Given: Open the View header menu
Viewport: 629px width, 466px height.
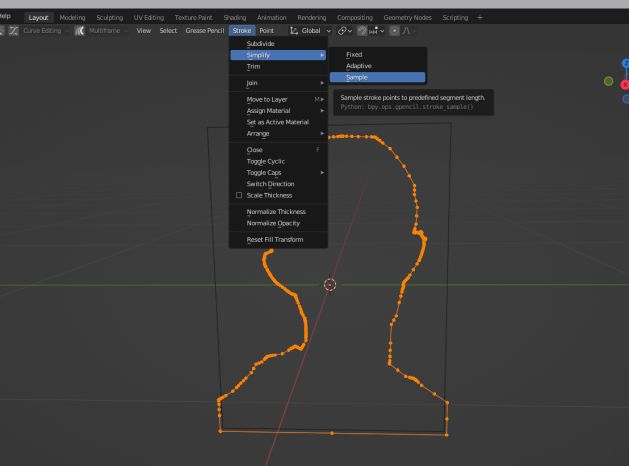Looking at the screenshot, I should coord(144,30).
